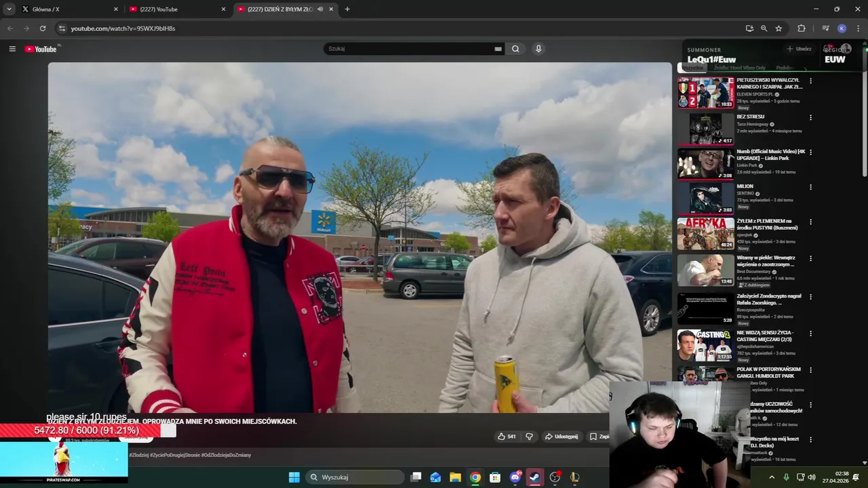This screenshot has width=868, height=488.
Task: Open a new Chrome tab
Action: click(347, 9)
